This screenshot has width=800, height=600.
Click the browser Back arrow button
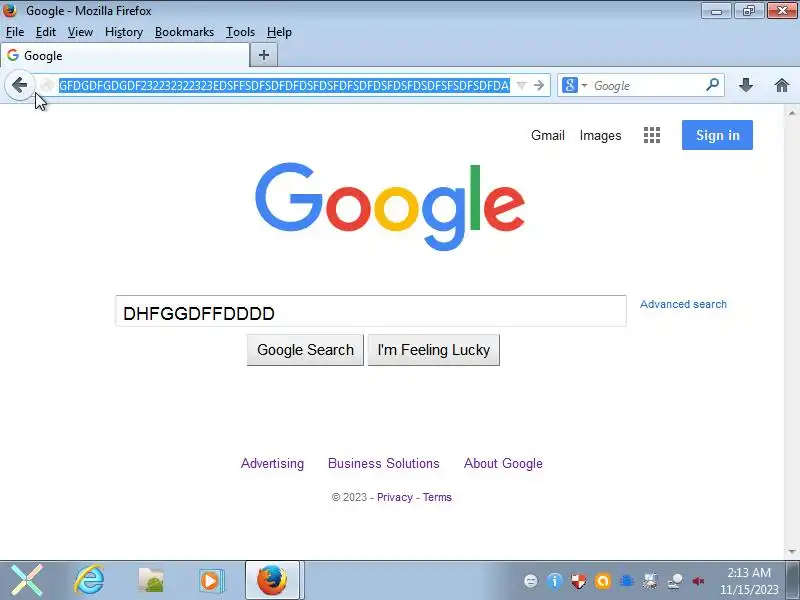[x=19, y=85]
